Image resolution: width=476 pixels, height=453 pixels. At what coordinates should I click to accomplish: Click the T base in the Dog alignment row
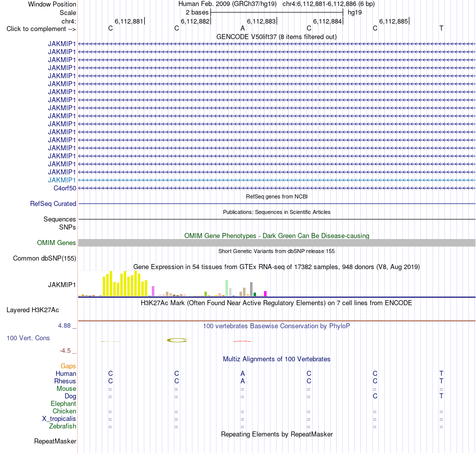click(441, 396)
